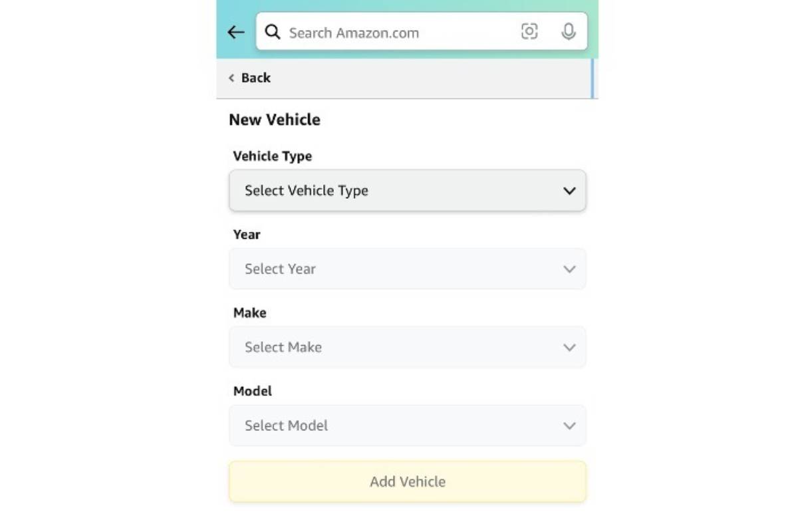Click the blue vertical scroll indicator

coord(592,78)
